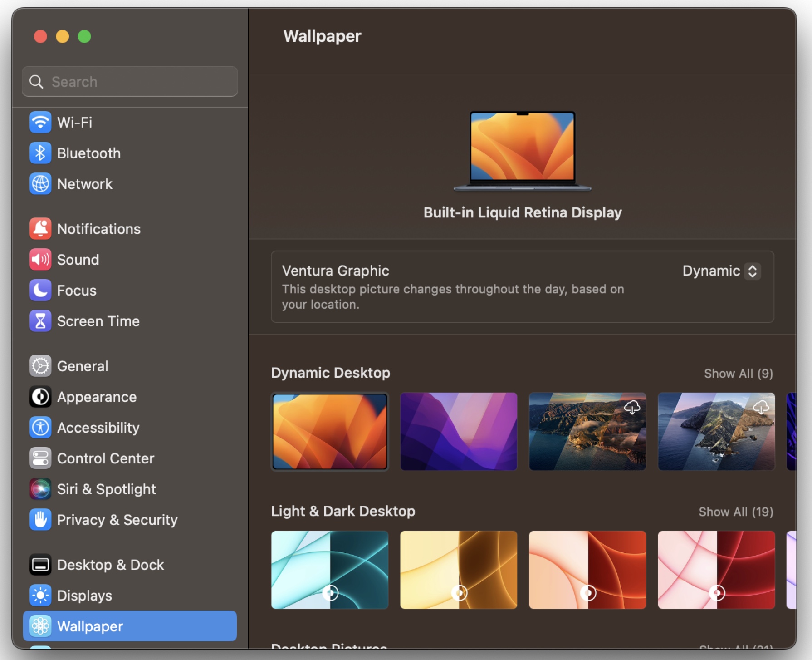Open the Sound settings label
Screen dimensions: 812x660
tap(78, 260)
